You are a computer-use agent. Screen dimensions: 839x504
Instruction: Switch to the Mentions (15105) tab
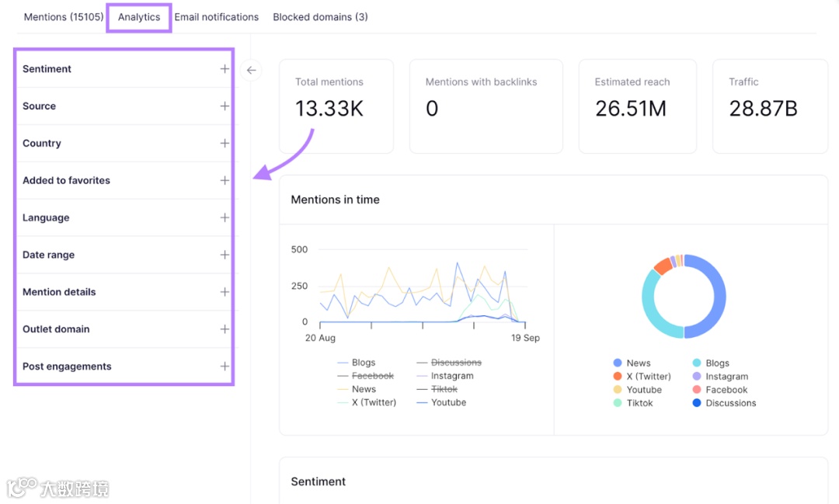(x=63, y=17)
